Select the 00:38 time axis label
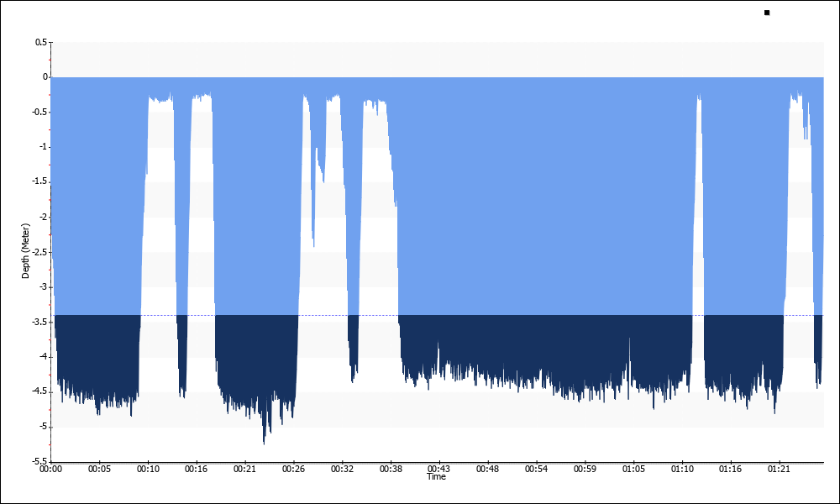Viewport: 840px width, 504px height. tap(391, 470)
